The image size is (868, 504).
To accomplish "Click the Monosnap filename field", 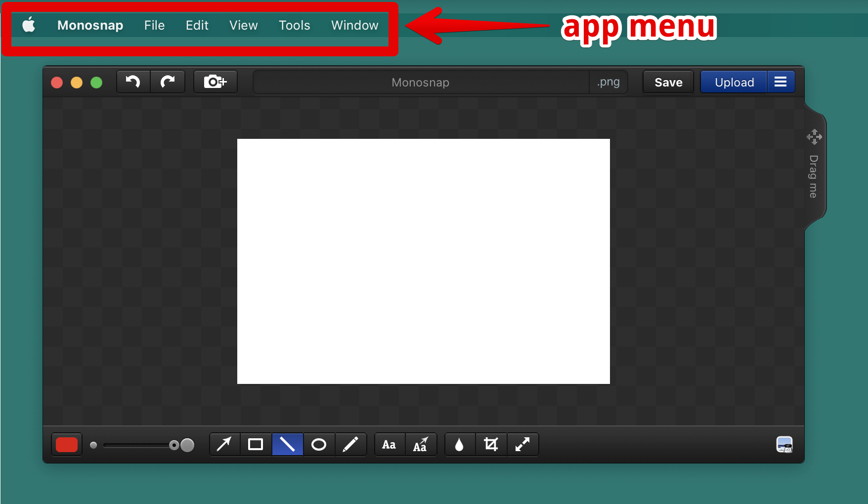I will 420,82.
